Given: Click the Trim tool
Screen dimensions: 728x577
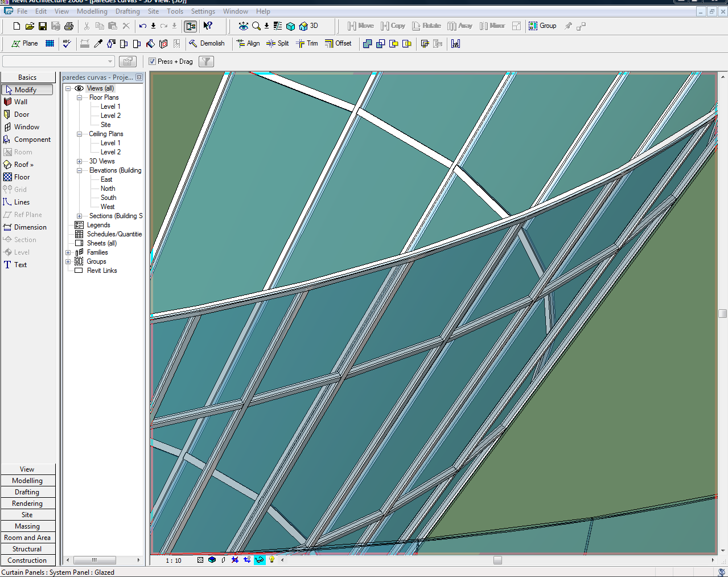Looking at the screenshot, I should coord(307,43).
